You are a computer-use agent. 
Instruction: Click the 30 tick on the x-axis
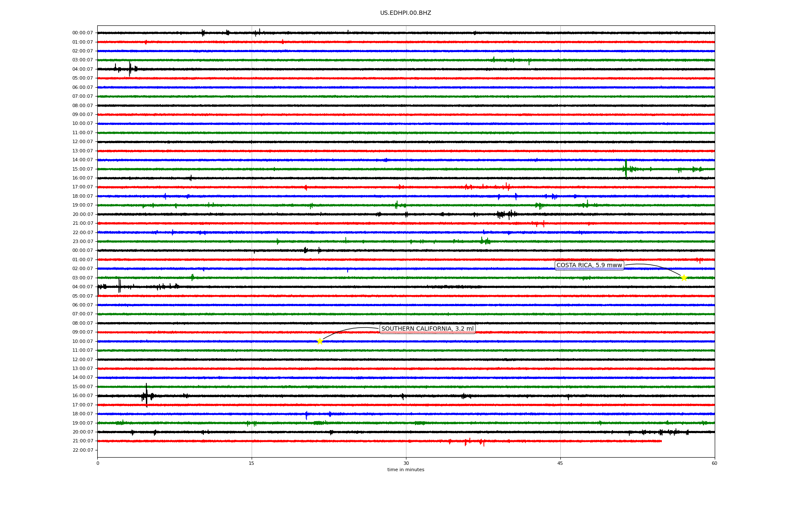[x=406, y=463]
